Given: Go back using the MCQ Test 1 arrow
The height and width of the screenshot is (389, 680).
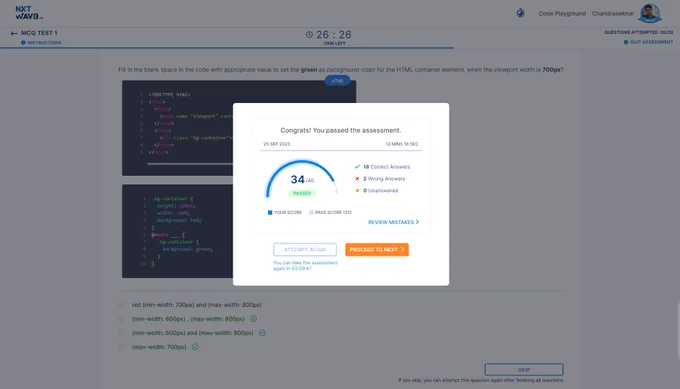Looking at the screenshot, I should click(x=14, y=33).
